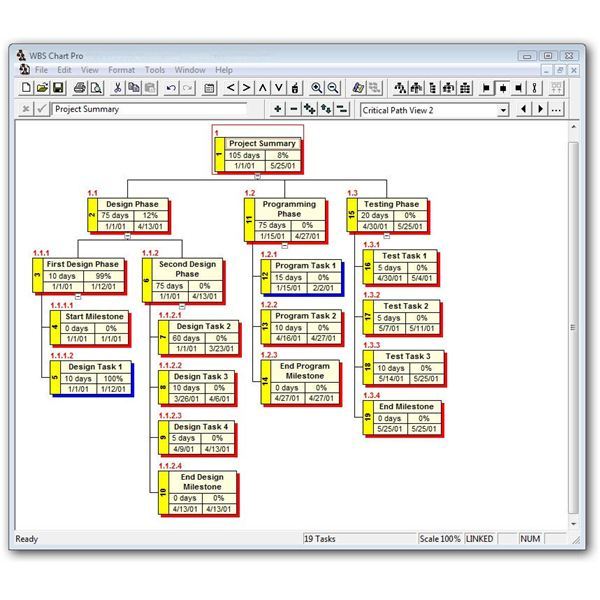
Task: Cut selection with the scissors icon
Action: click(117, 88)
